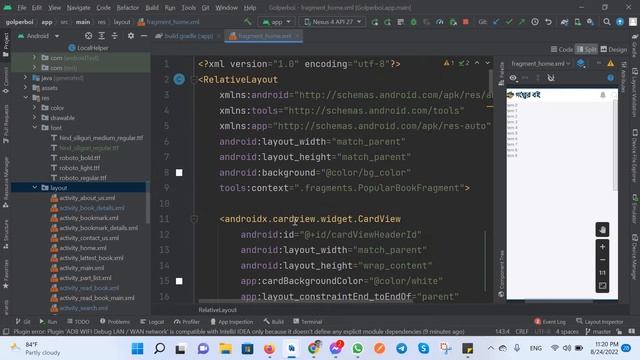This screenshot has height=360, width=640.
Task: Click the Select Opened File target icon
Action: pos(88,36)
